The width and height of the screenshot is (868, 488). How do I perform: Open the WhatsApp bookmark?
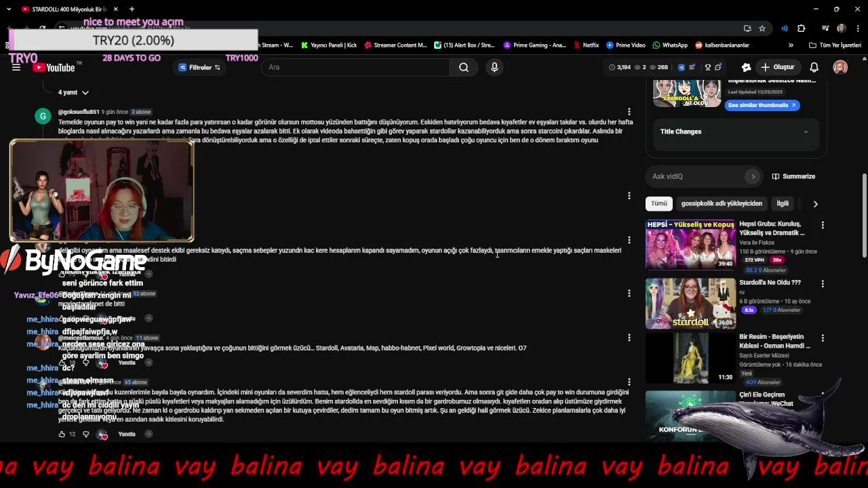(670, 45)
